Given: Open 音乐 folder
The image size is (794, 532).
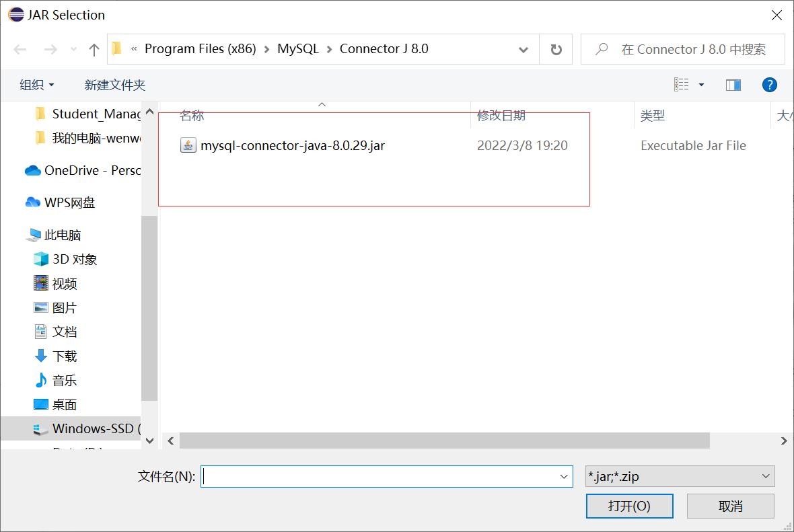Looking at the screenshot, I should (55, 381).
